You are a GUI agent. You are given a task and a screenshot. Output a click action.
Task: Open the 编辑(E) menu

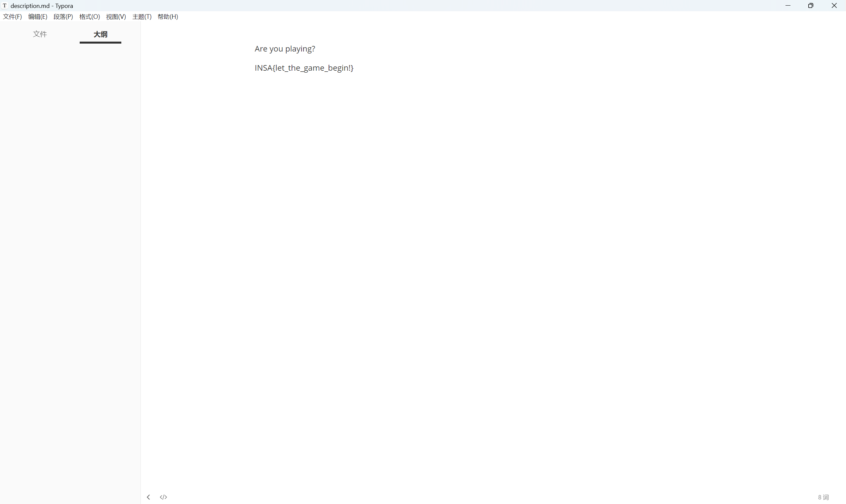point(38,17)
